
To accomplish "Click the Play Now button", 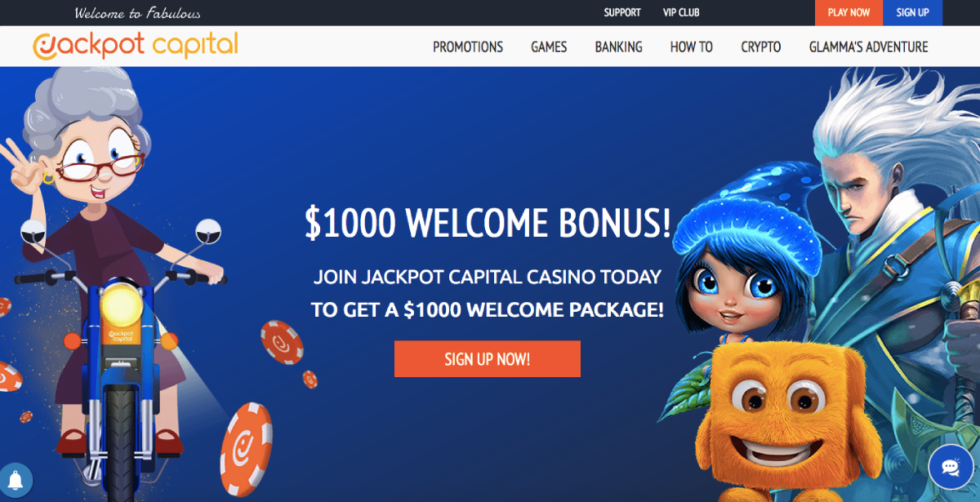I will click(849, 12).
